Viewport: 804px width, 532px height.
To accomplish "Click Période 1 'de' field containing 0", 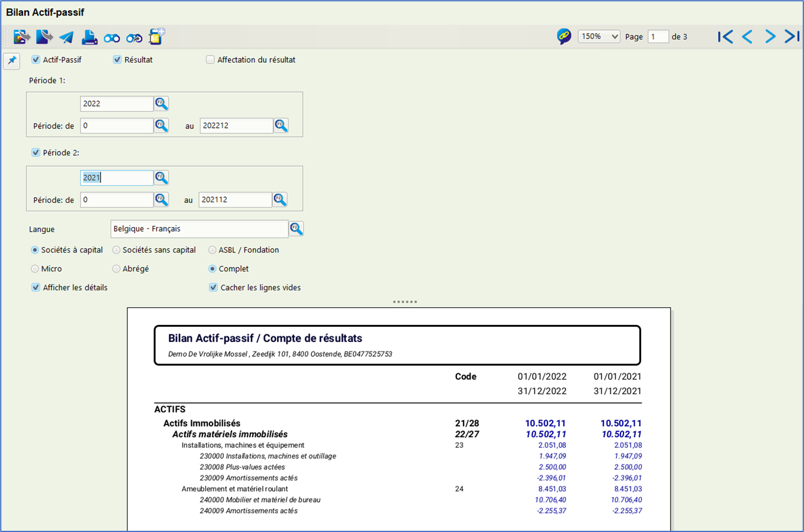I will click(117, 125).
